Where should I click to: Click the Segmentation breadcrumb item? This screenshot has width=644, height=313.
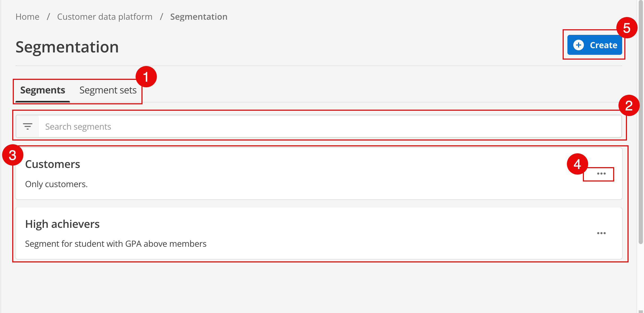click(x=199, y=17)
